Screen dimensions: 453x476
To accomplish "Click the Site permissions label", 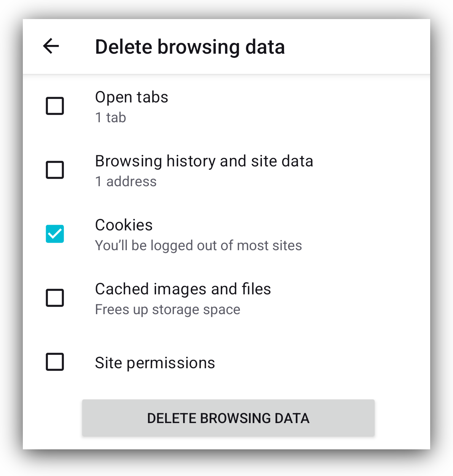I will (x=155, y=362).
